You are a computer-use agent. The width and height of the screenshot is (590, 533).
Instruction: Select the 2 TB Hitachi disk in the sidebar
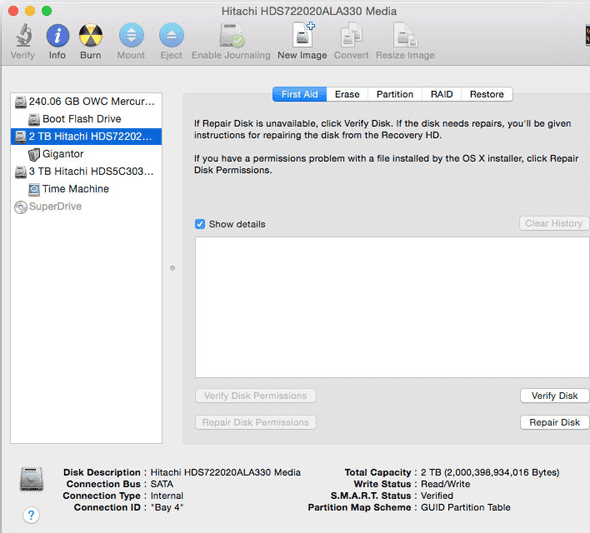click(86, 136)
